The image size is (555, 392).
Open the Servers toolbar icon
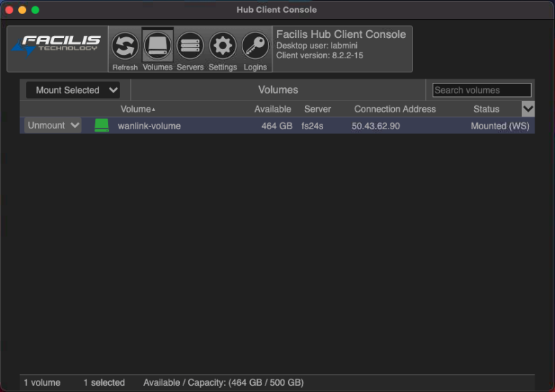pyautogui.click(x=190, y=46)
